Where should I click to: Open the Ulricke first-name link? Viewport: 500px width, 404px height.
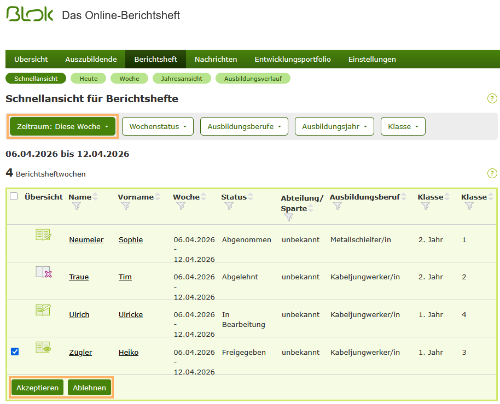click(131, 314)
